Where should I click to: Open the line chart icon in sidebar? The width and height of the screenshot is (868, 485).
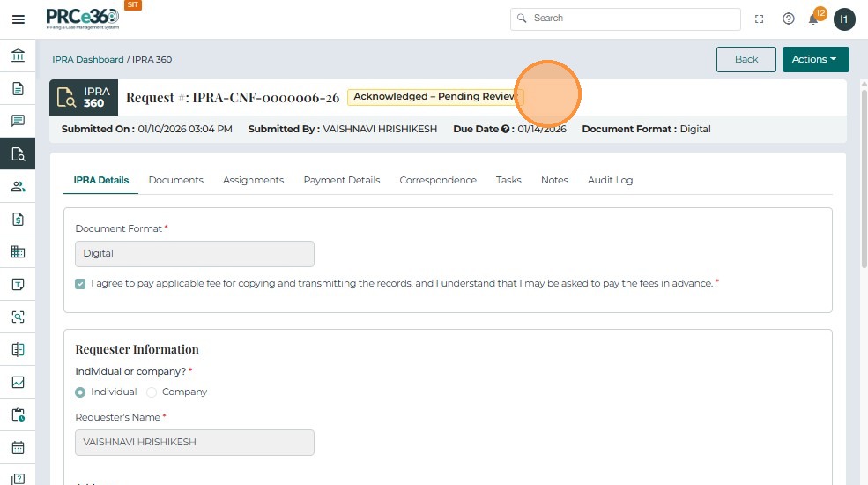tap(18, 383)
